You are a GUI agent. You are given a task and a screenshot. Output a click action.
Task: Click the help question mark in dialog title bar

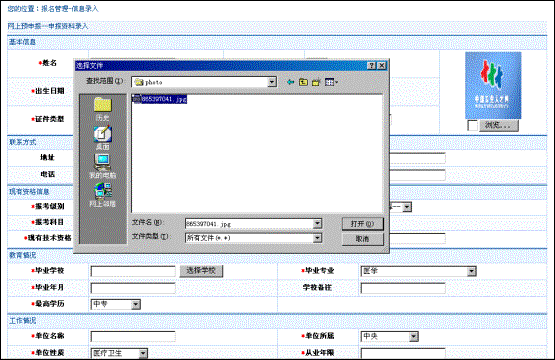(371, 65)
